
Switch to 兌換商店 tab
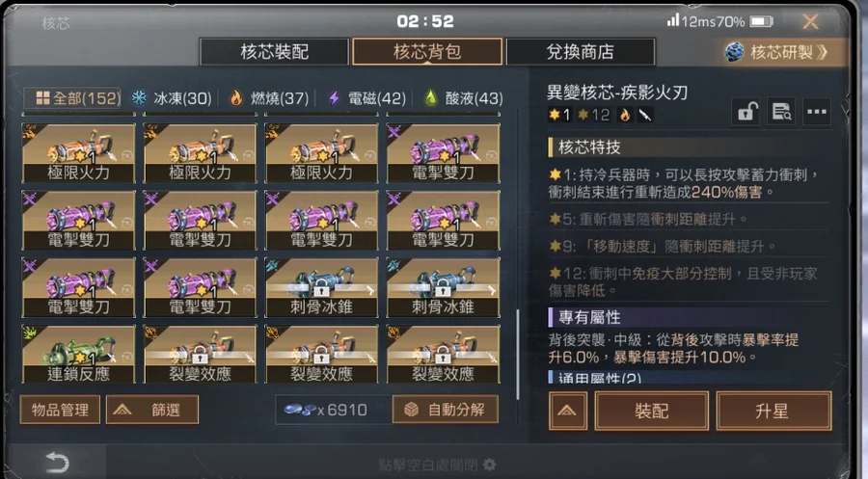[x=581, y=52]
